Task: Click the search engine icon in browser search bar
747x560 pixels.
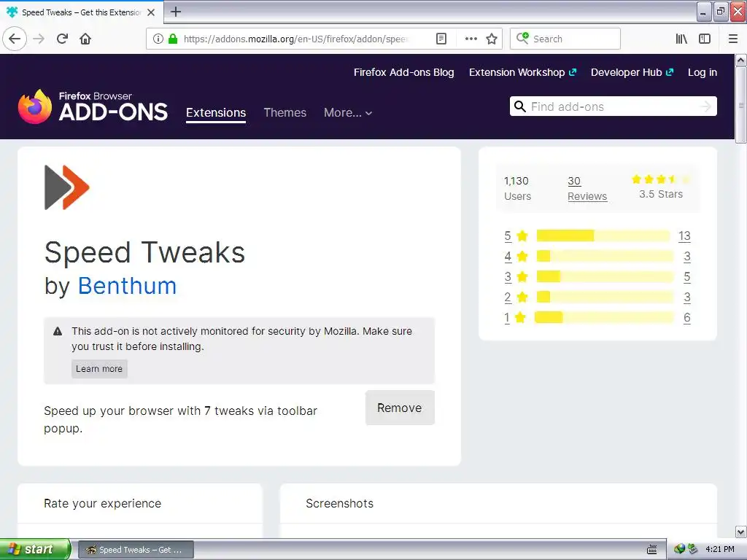Action: 522,38
